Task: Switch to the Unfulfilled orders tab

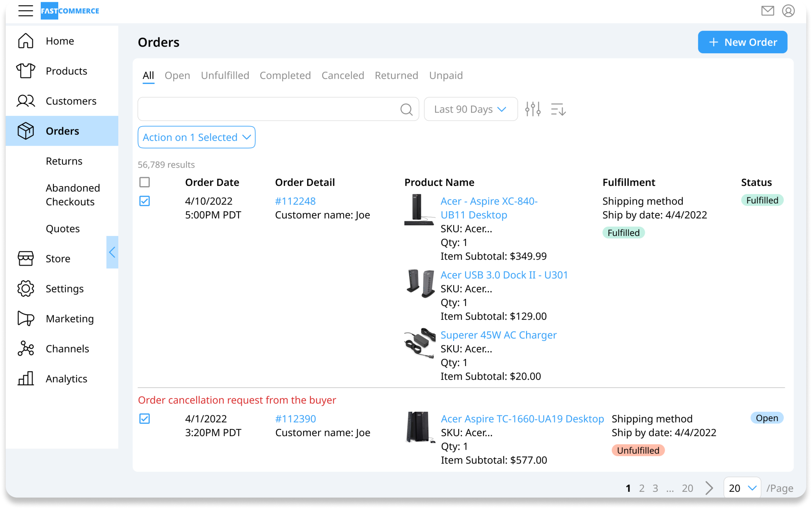Action: click(225, 75)
